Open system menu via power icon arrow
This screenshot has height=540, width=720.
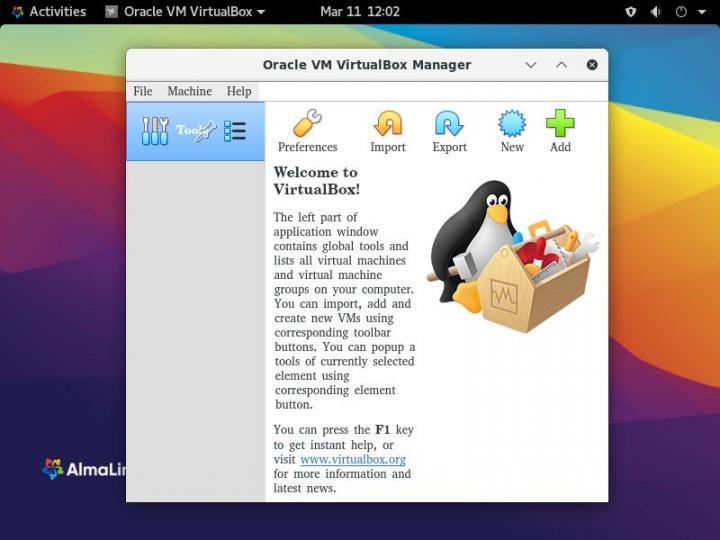point(699,12)
